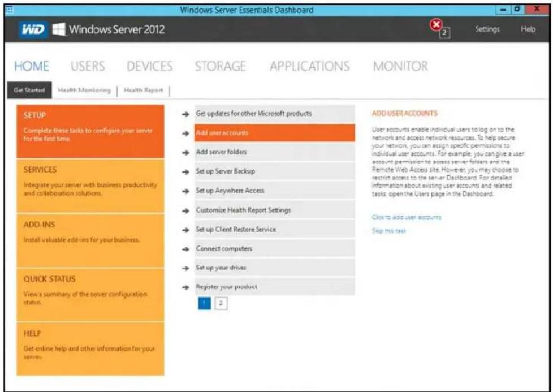Switch to the HOME section
The width and height of the screenshot is (553, 392).
click(x=32, y=66)
